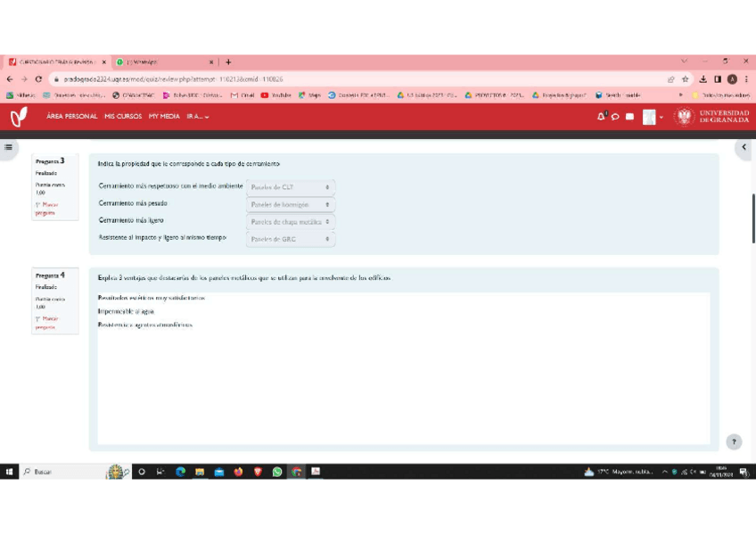Toggle the browser side panel icon
Screen dimensions: 756x534
718,79
